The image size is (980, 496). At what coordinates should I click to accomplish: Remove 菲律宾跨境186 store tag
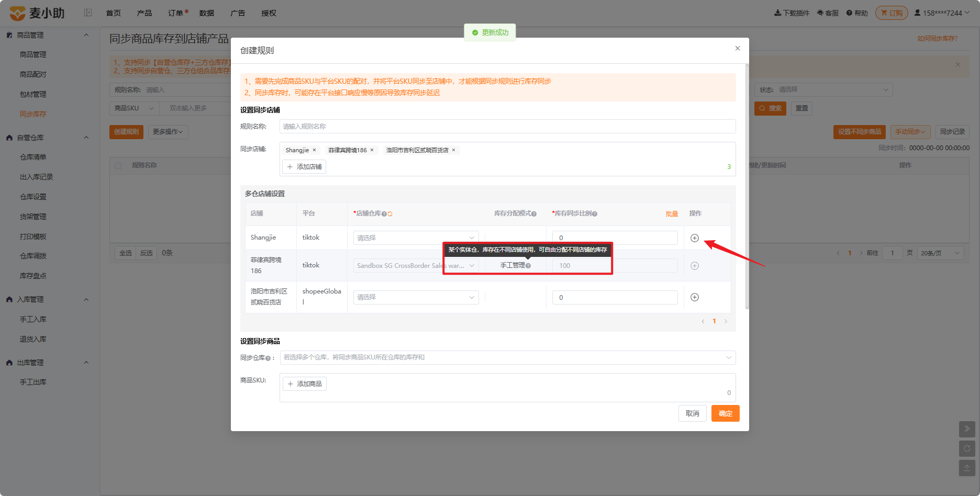[x=372, y=150]
